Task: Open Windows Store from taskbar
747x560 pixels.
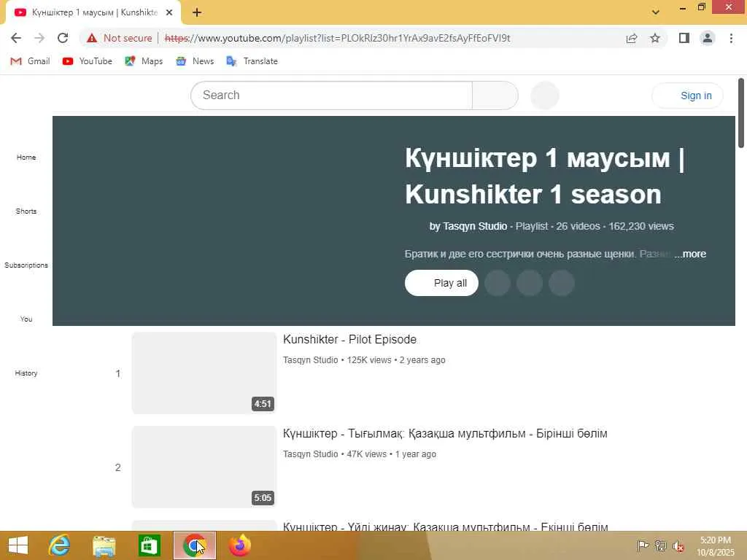Action: pos(149,545)
